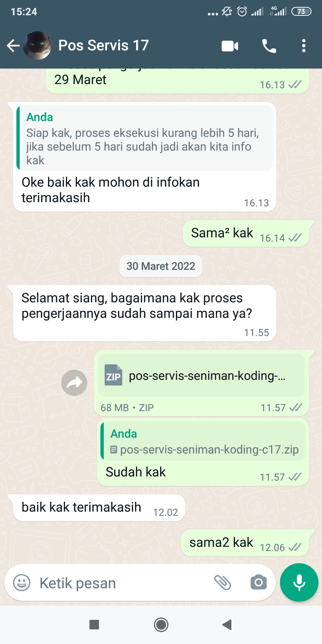Screen dimensions: 322x644
Task: Open Pos Servis 17 contact info
Action: (x=103, y=45)
